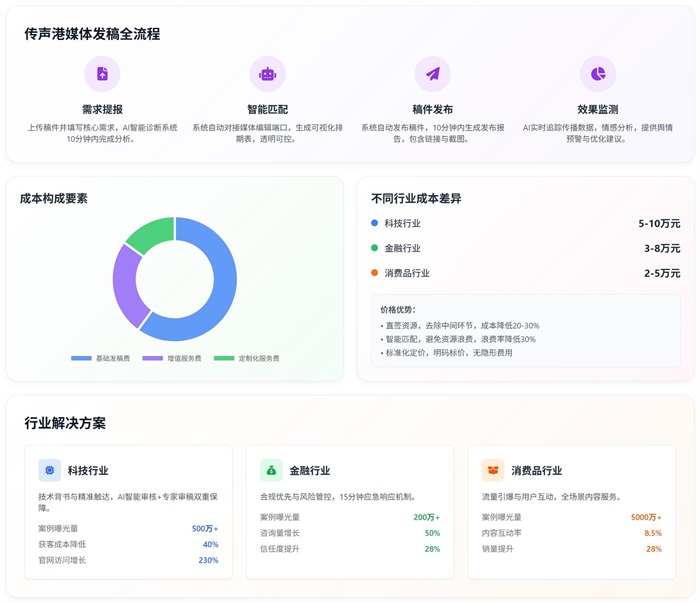
Task: Click the orange shop icon beside 消费品行业
Action: pyautogui.click(x=493, y=470)
